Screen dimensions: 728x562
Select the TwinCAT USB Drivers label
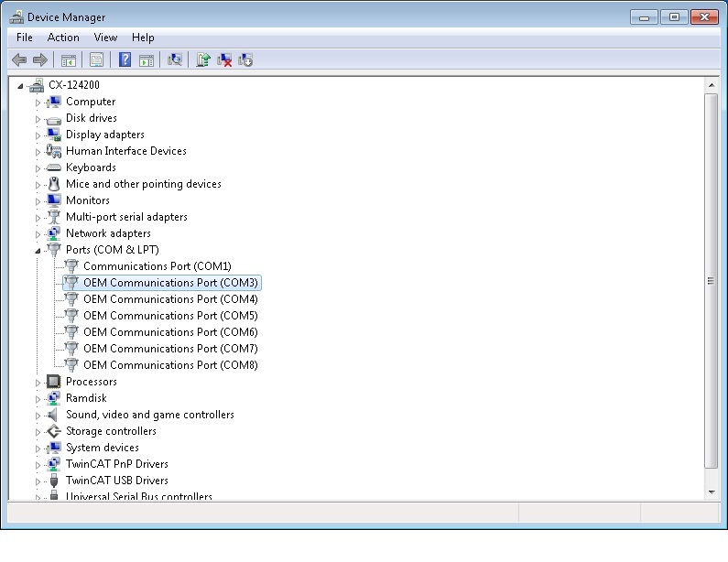pyautogui.click(x=116, y=481)
